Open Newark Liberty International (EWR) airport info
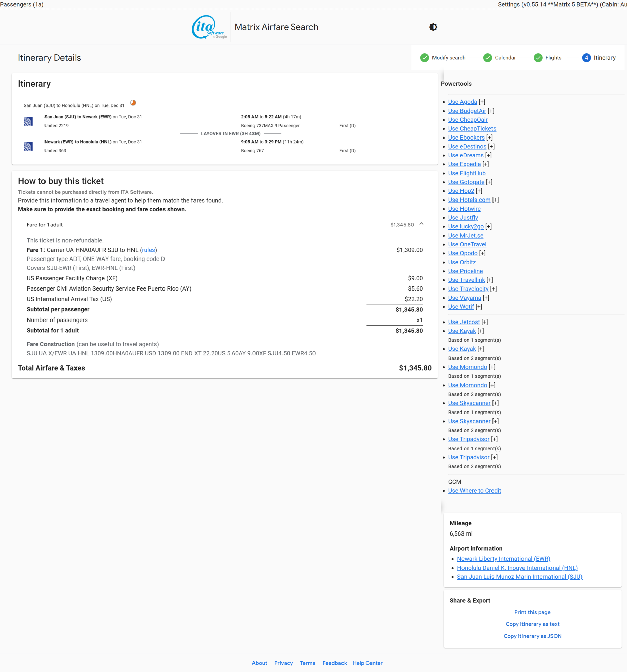627x672 pixels. tap(503, 559)
